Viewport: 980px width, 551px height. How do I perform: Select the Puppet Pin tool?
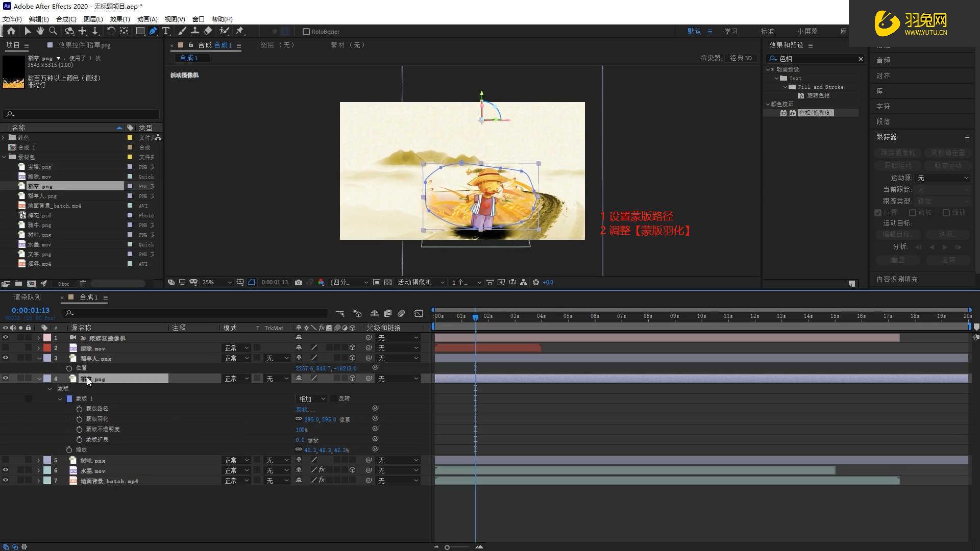pyautogui.click(x=239, y=31)
